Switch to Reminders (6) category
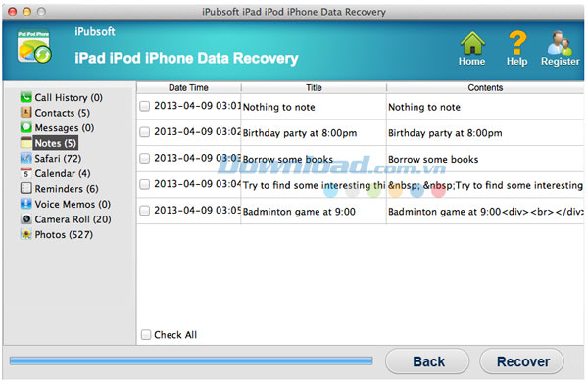 coord(67,189)
